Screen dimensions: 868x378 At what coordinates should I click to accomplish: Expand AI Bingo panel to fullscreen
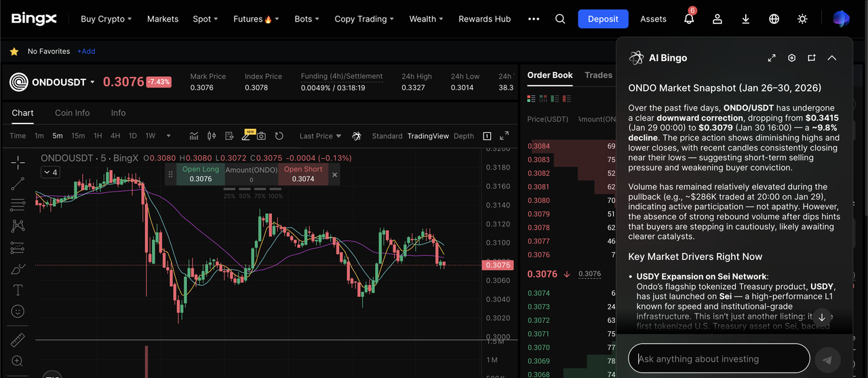pos(772,58)
